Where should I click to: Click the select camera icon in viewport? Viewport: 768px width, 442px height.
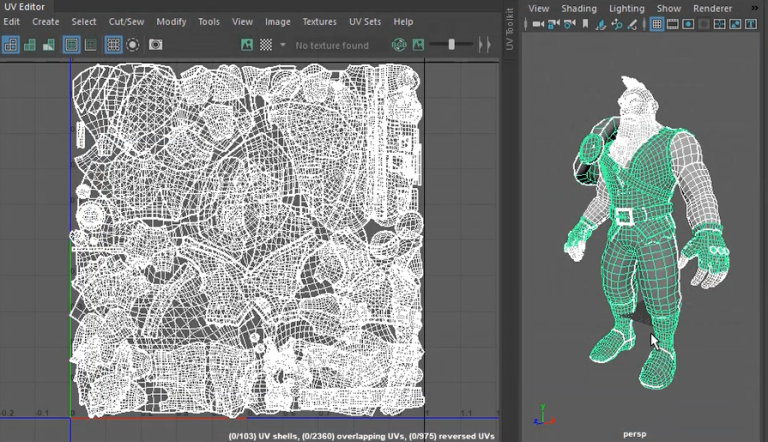coord(538,24)
